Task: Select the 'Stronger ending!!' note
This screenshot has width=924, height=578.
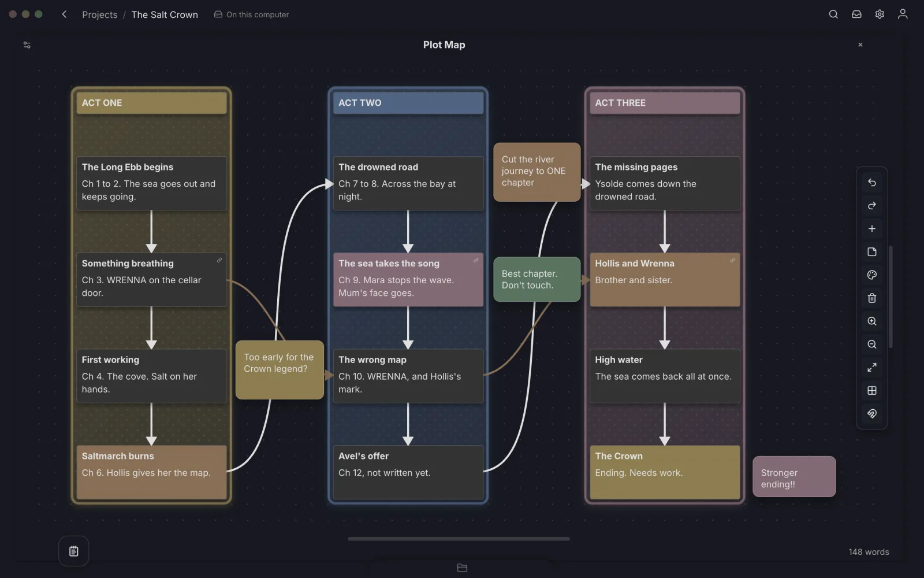Action: (794, 477)
